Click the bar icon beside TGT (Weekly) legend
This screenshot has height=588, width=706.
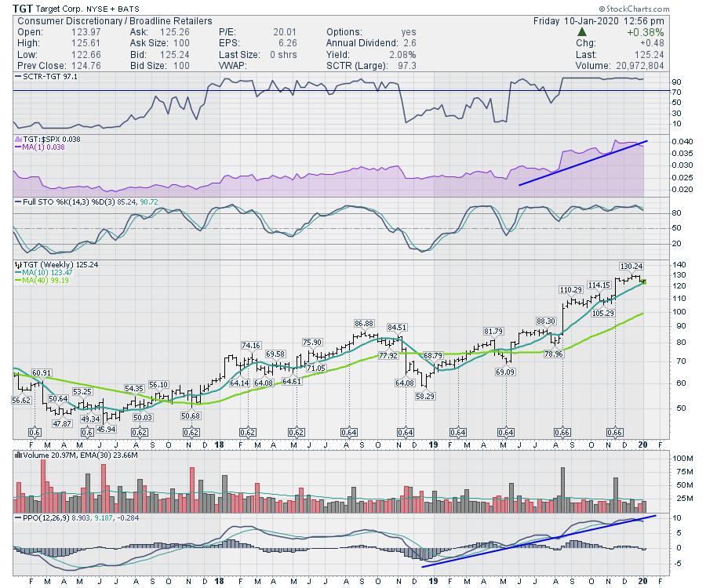(x=19, y=264)
